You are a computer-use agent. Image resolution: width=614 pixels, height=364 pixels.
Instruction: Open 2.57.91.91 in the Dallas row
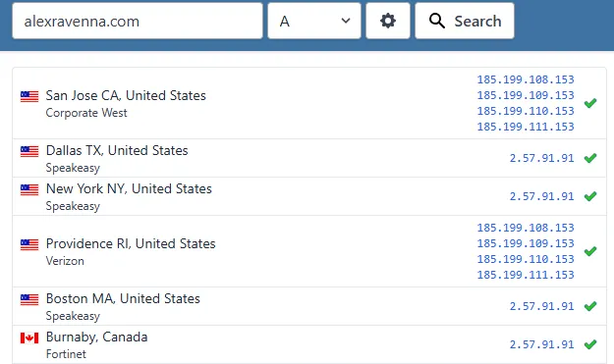click(542, 158)
